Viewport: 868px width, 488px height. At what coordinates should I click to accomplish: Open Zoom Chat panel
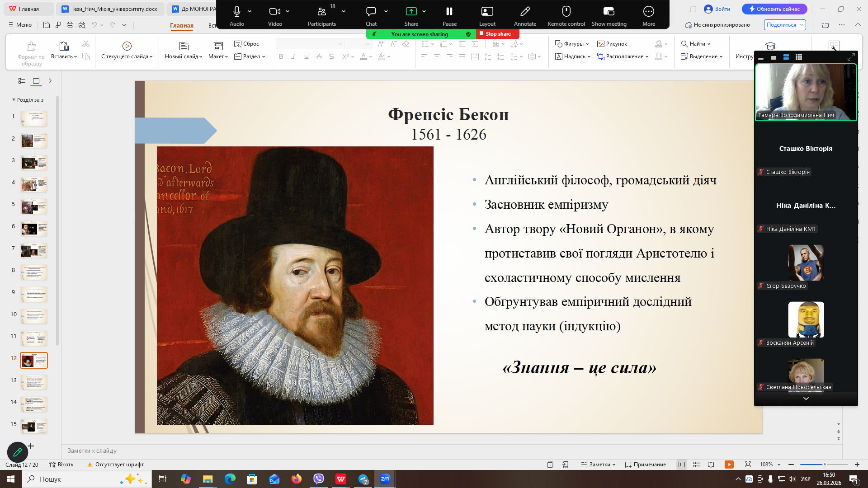point(371,12)
